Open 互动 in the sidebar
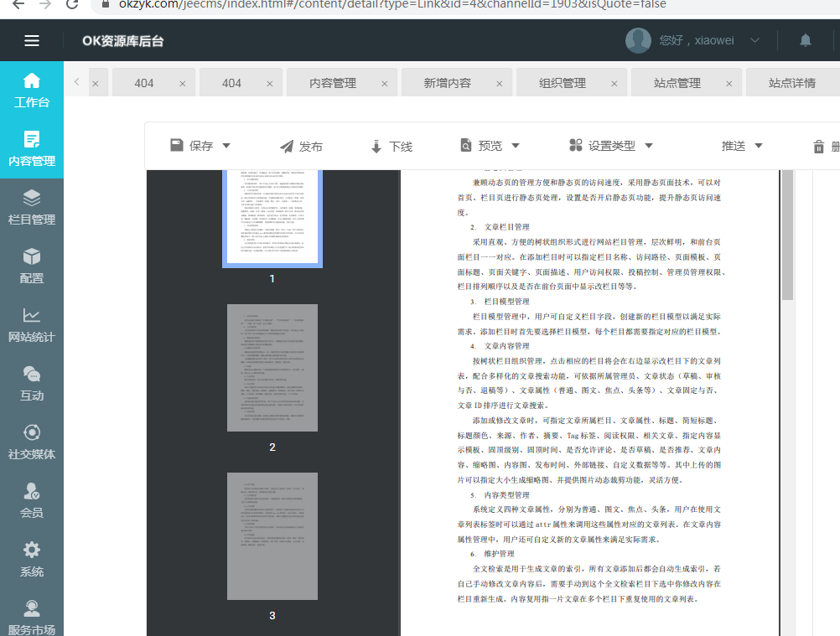 point(32,384)
